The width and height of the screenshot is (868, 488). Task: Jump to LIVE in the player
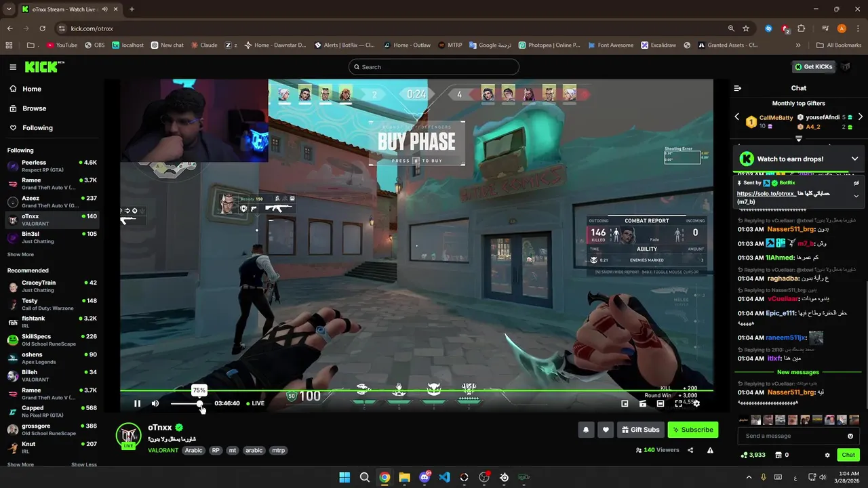pyautogui.click(x=256, y=403)
